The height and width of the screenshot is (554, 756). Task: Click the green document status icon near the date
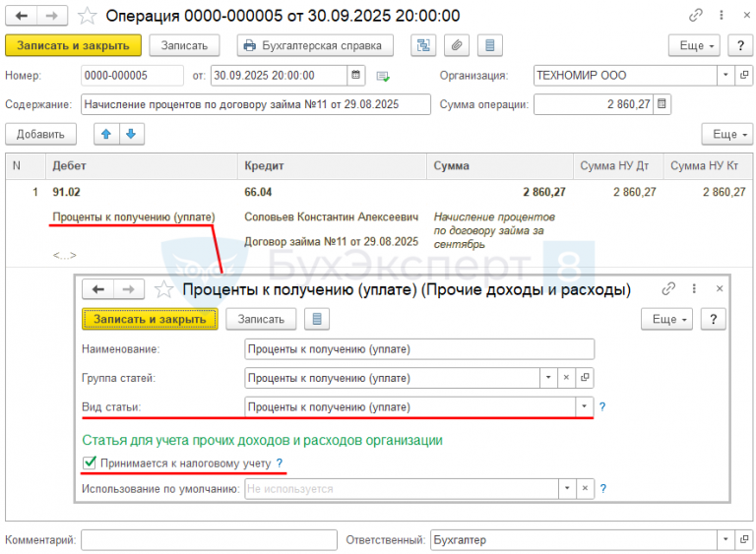click(383, 76)
